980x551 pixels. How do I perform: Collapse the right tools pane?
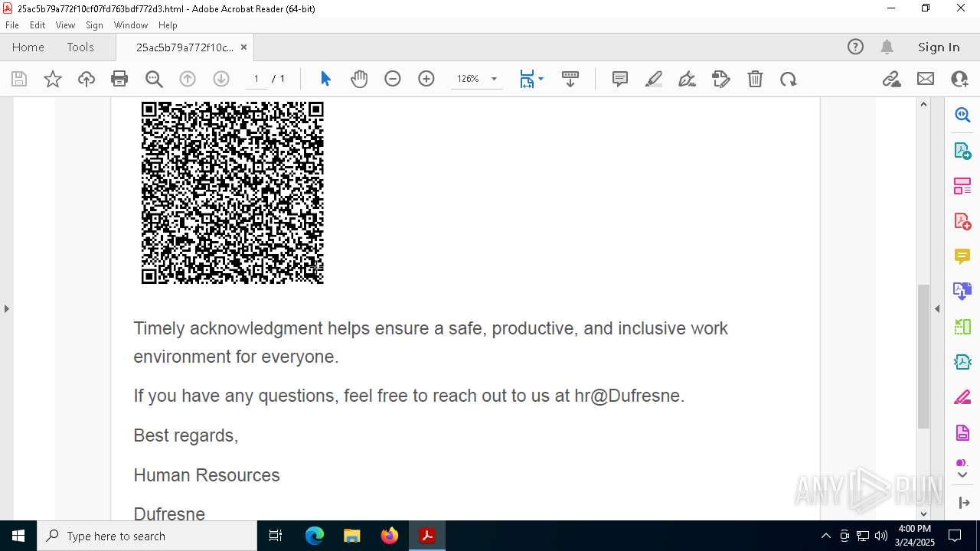tap(937, 308)
